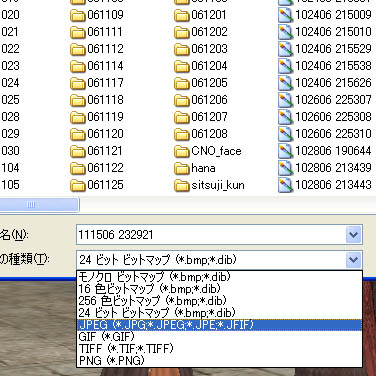Choose PNG (*.PNG) format option
The width and height of the screenshot is (376, 376).
pyautogui.click(x=219, y=361)
